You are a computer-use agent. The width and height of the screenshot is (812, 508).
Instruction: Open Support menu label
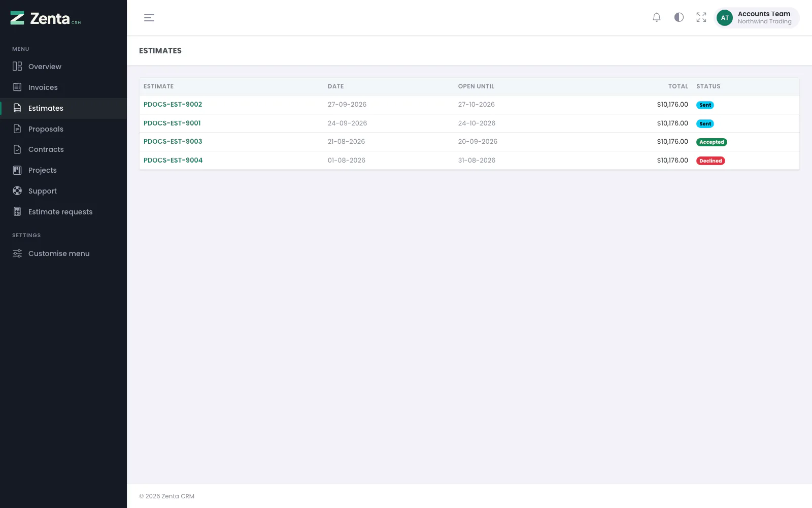point(43,191)
